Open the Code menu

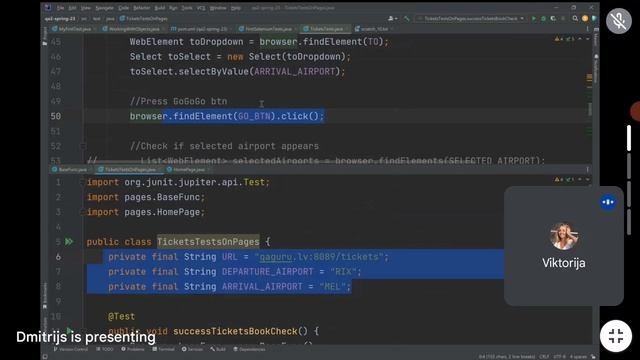pyautogui.click(x=124, y=8)
